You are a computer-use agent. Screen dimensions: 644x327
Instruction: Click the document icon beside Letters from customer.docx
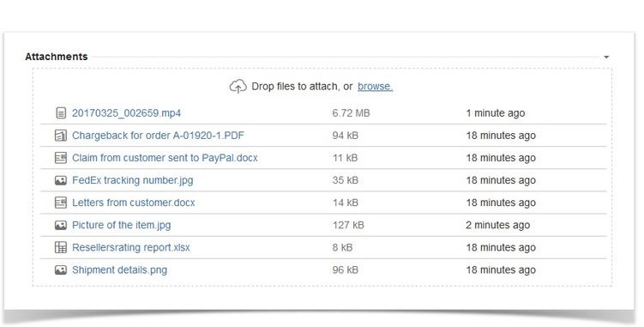click(61, 203)
